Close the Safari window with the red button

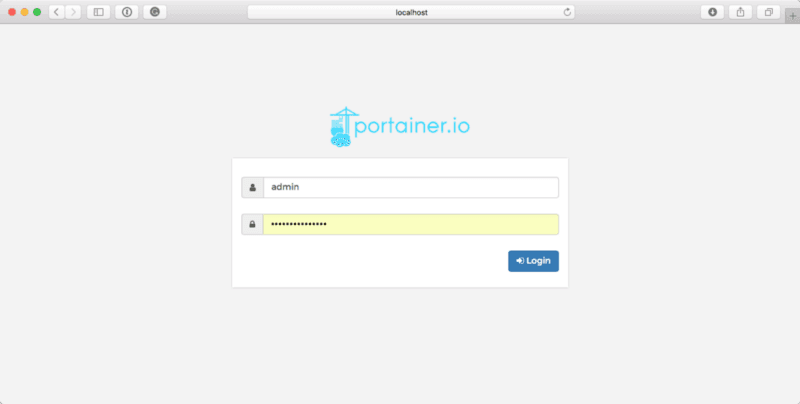tap(12, 12)
